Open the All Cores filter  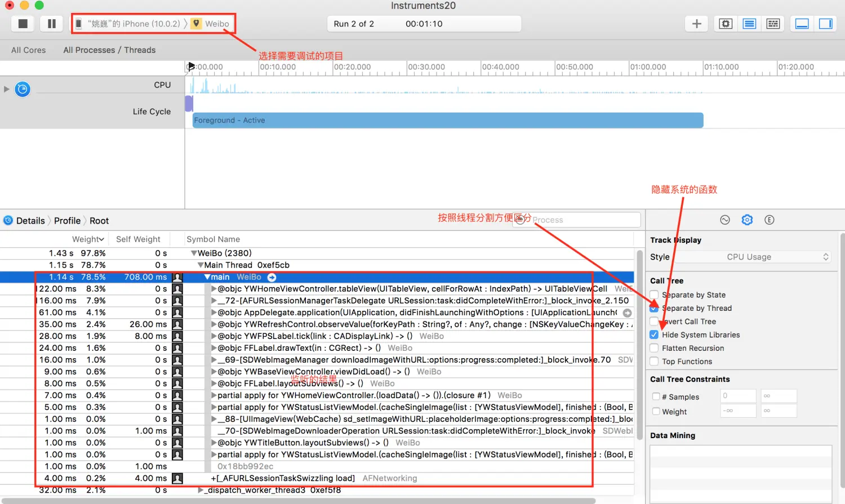28,50
